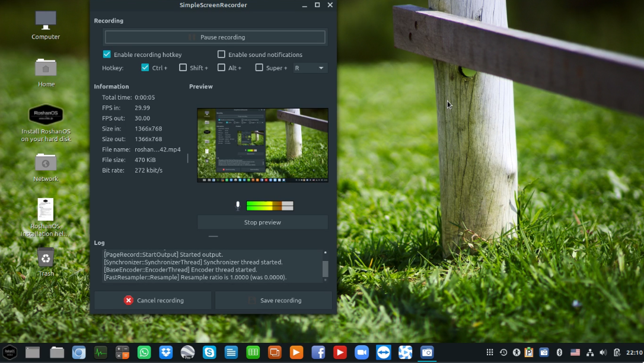Launch Dropbox from the taskbar
This screenshot has height=363, width=644.
point(166,352)
